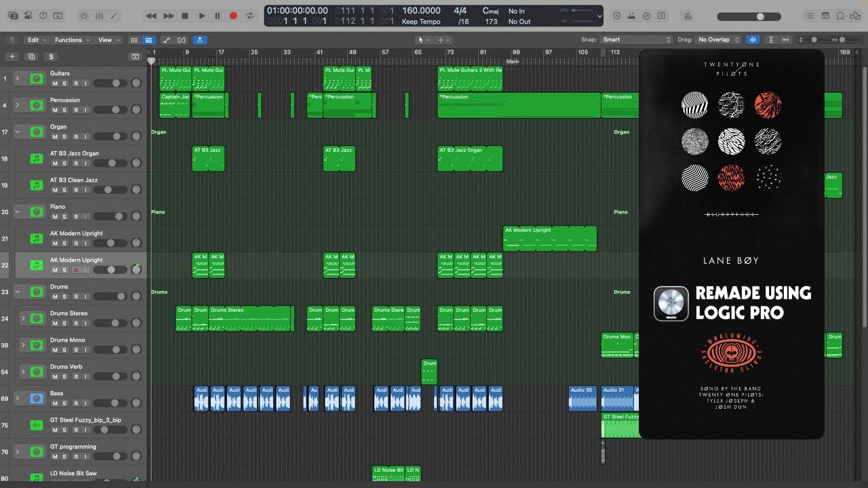Open the View menu
The height and width of the screenshot is (488, 868).
tap(109, 40)
